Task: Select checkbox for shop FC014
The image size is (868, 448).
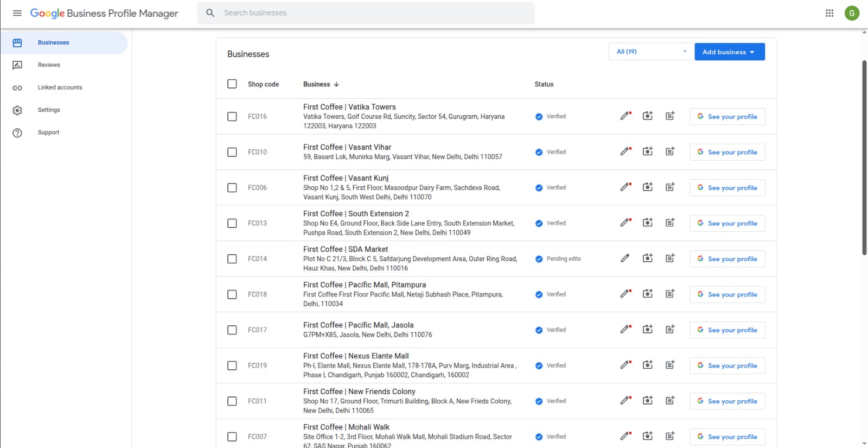Action: coord(232,259)
